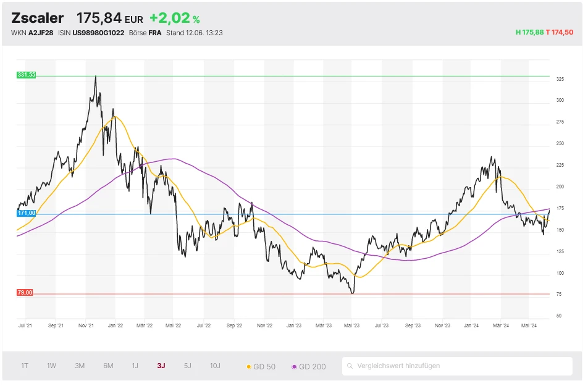Show the 3M chart period
The height and width of the screenshot is (386, 588).
point(80,366)
